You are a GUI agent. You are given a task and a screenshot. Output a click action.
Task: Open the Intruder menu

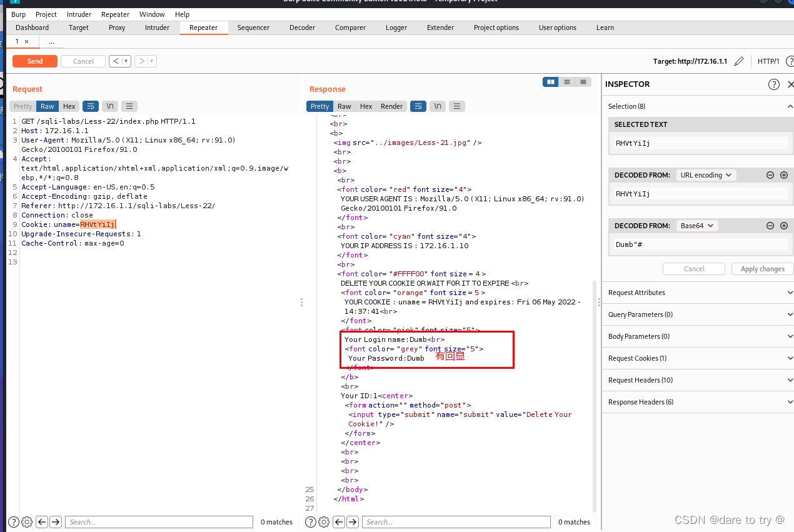tap(79, 14)
